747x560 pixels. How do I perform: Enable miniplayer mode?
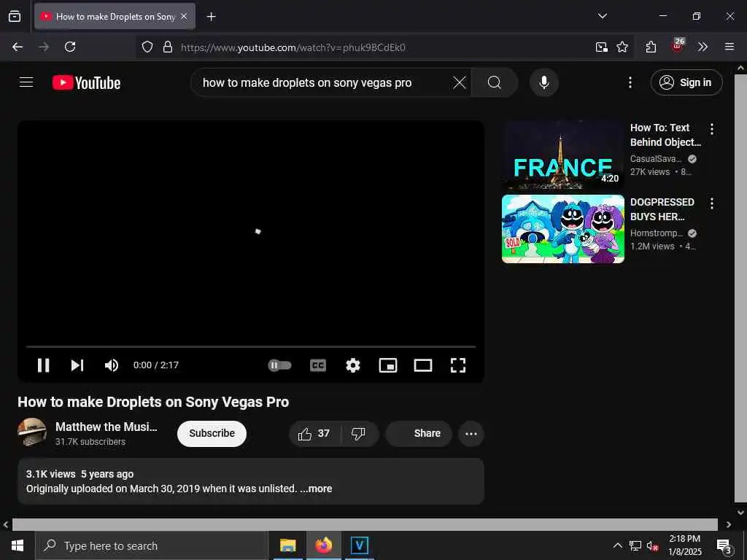[388, 365]
